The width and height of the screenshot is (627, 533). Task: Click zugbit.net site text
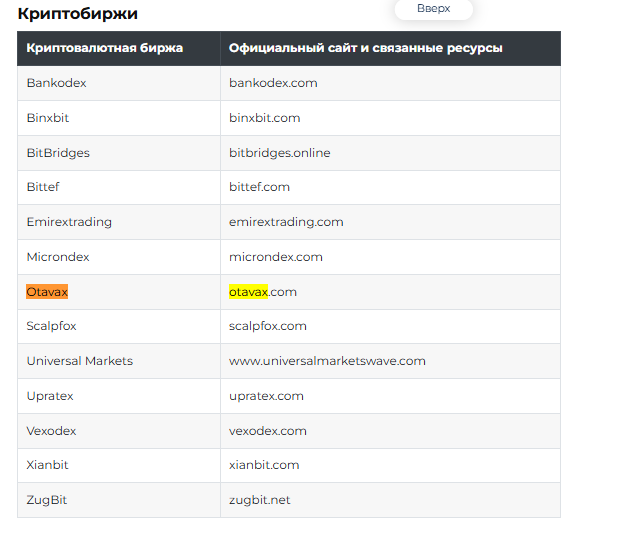(260, 500)
